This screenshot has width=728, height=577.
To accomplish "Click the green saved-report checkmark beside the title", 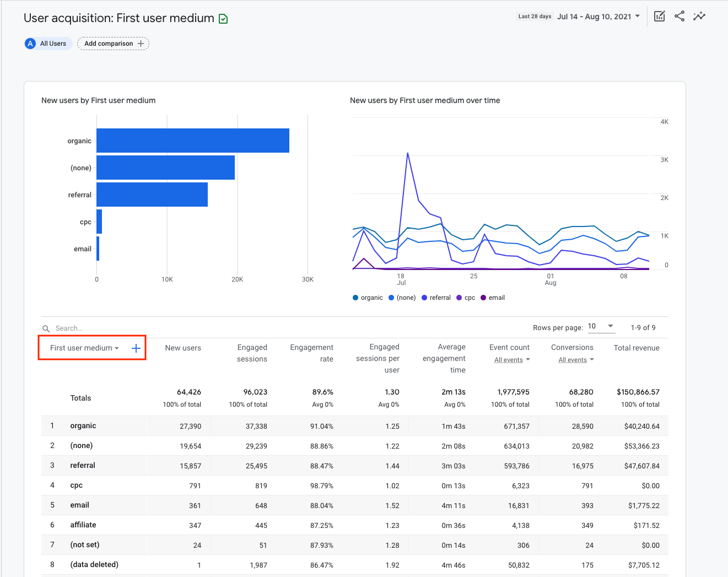I will [223, 18].
